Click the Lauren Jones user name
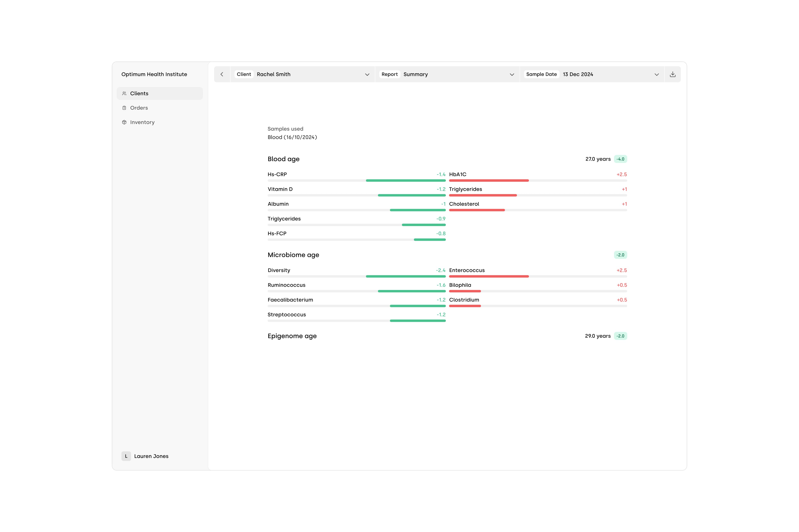799x532 pixels. tap(151, 456)
